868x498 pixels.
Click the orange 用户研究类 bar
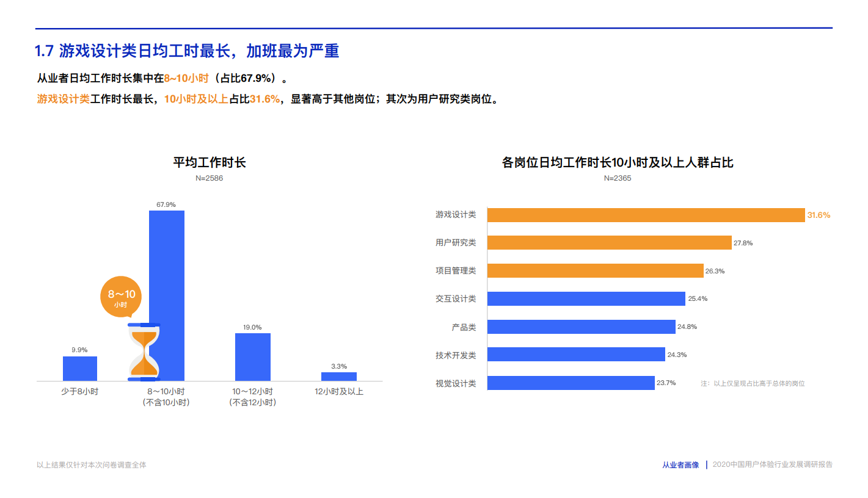coord(609,243)
